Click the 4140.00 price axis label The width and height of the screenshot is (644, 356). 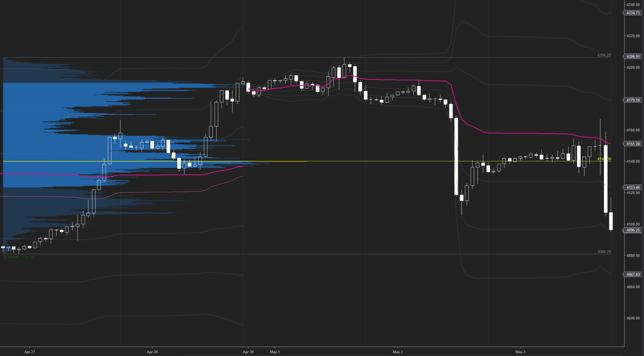click(x=633, y=161)
